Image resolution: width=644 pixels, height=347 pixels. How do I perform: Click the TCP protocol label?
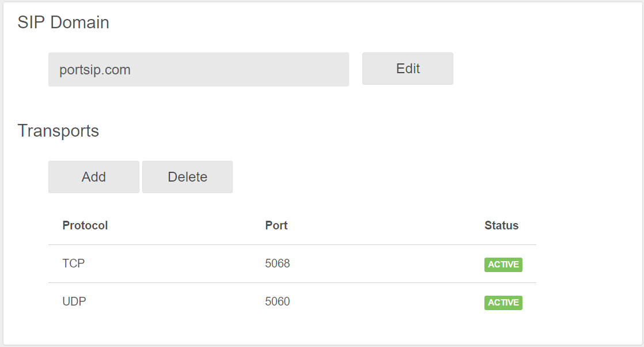pyautogui.click(x=74, y=263)
